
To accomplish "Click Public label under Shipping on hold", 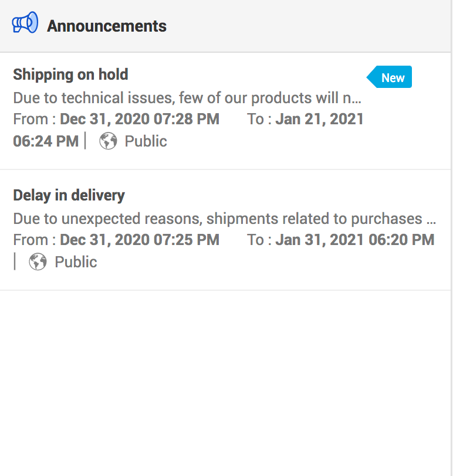I will pyautogui.click(x=146, y=141).
